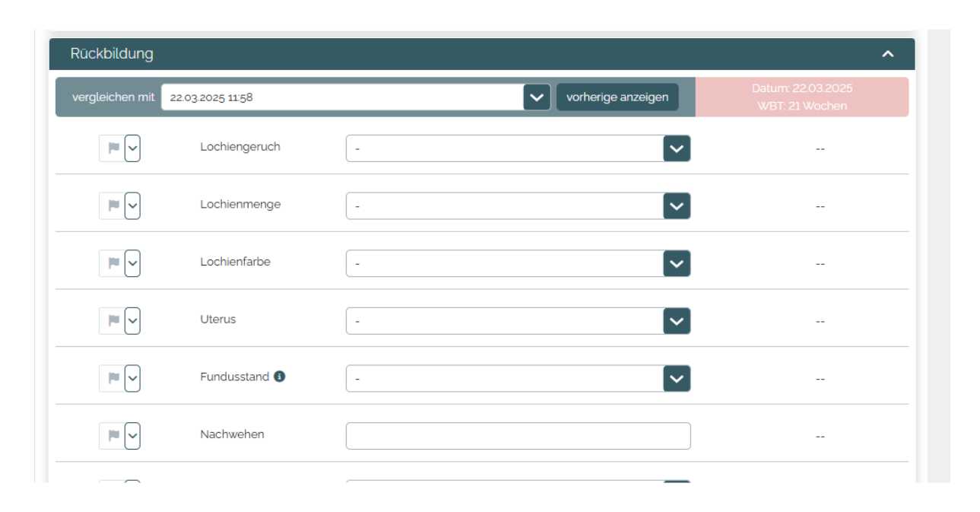Open the Fundusstand dropdown list
This screenshot has height=512, width=980.
pyautogui.click(x=677, y=378)
